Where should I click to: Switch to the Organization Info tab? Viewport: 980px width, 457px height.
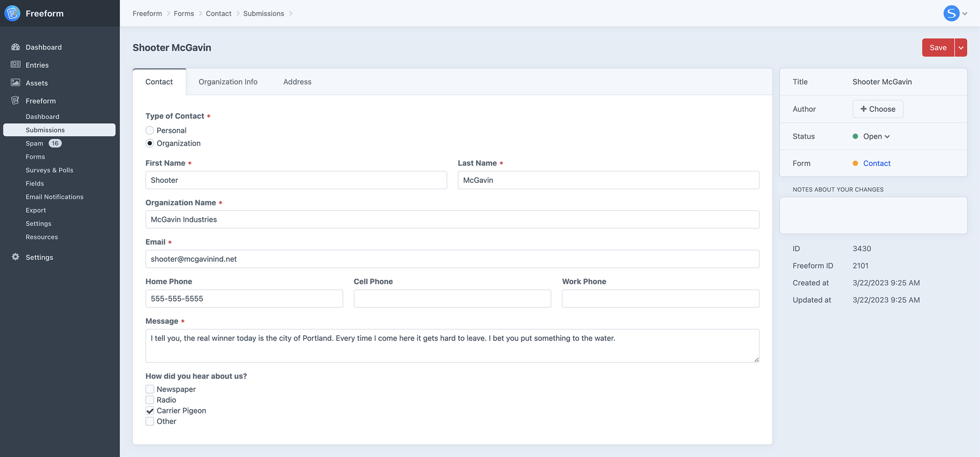coord(228,82)
